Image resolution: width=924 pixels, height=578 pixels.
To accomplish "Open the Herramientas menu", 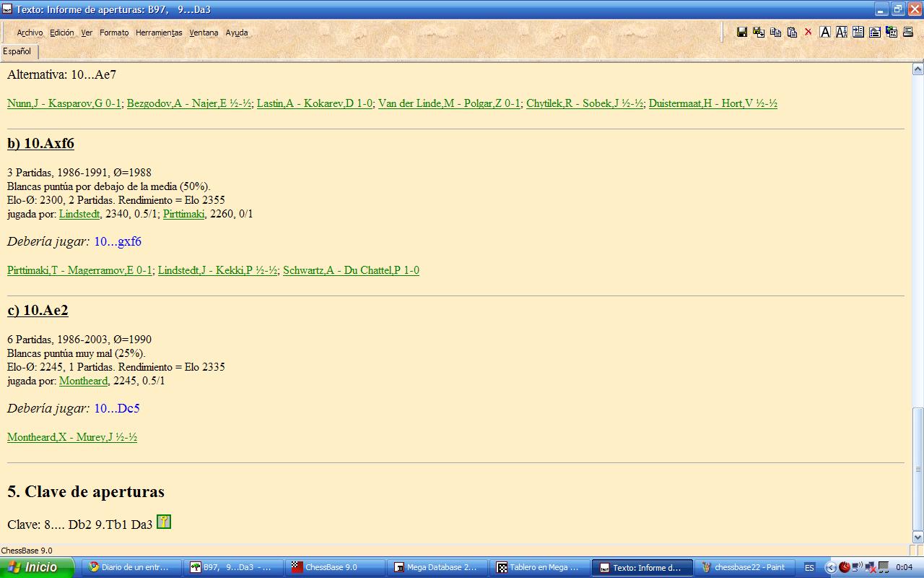I will (x=159, y=33).
